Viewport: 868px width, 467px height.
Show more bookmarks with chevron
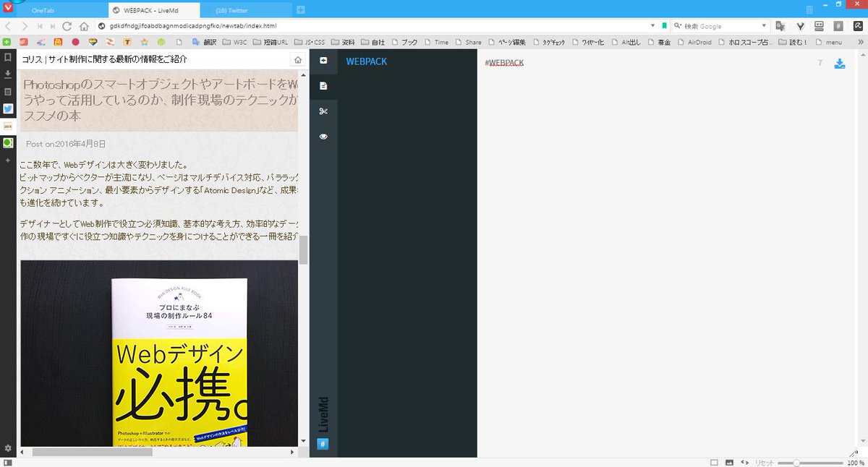click(x=859, y=42)
